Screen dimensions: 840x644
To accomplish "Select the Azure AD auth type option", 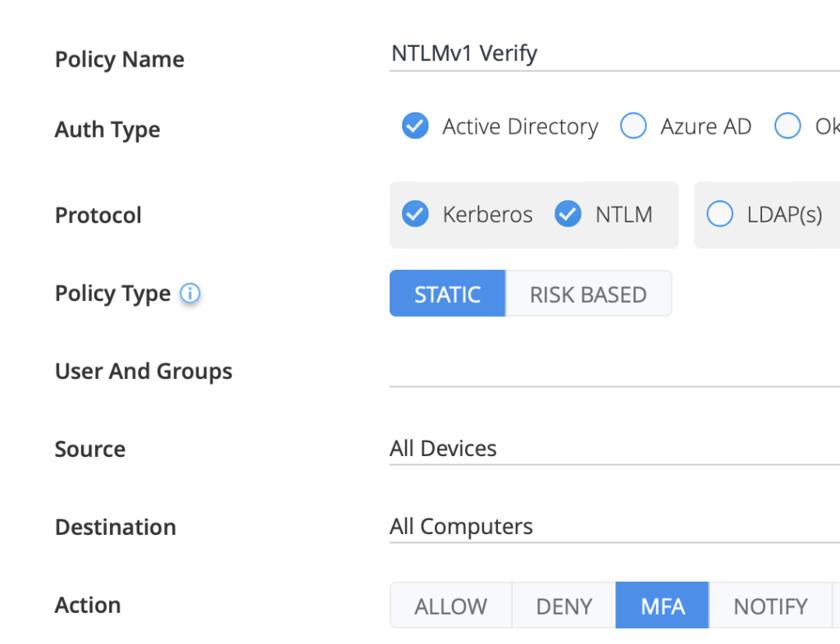I will click(x=633, y=126).
